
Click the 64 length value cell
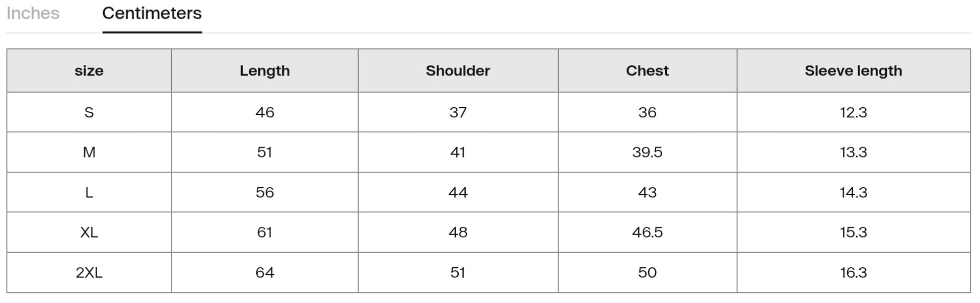pos(264,272)
